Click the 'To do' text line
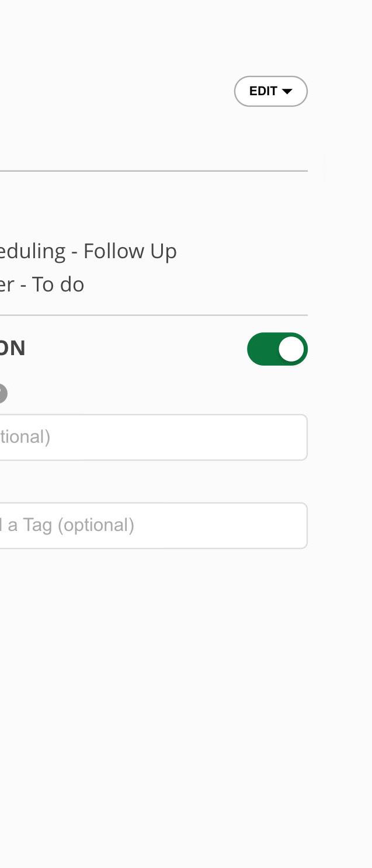 click(x=42, y=284)
